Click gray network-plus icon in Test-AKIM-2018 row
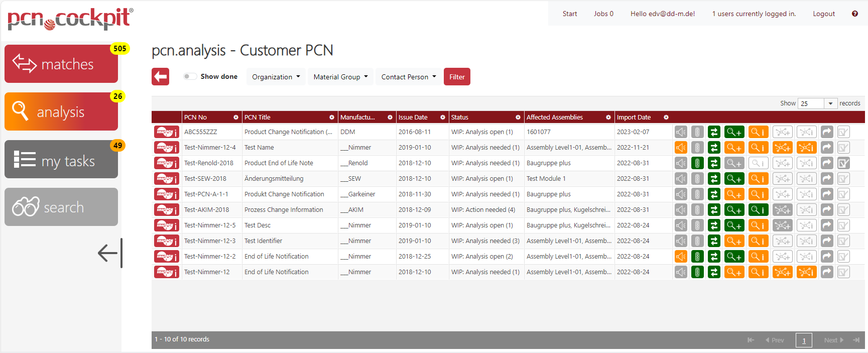The width and height of the screenshot is (868, 353). pyautogui.click(x=782, y=210)
